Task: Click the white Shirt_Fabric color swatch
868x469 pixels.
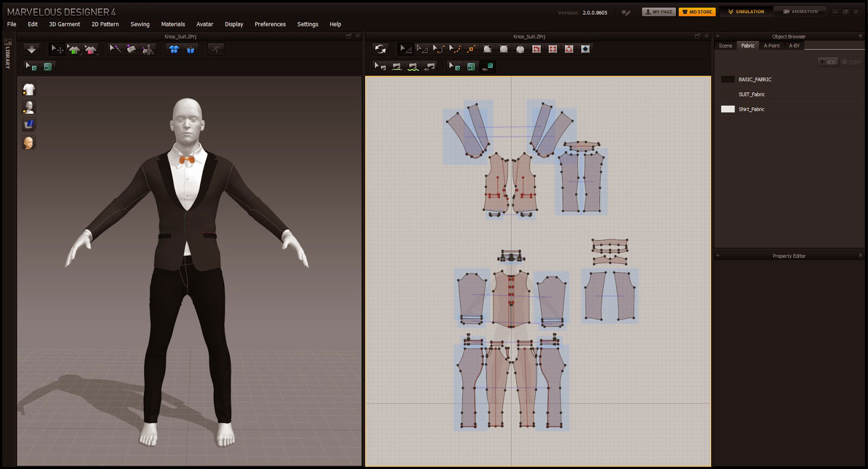Action: click(x=727, y=110)
